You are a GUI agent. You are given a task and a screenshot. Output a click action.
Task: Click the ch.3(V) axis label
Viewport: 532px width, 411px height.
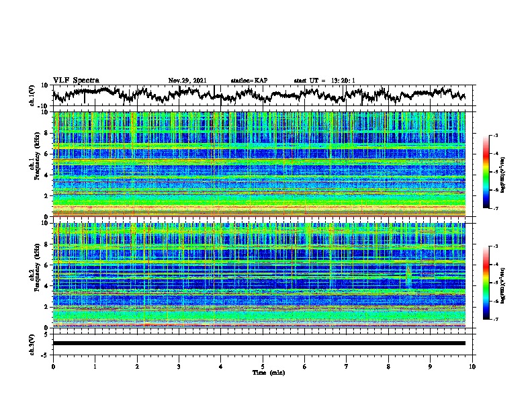pyautogui.click(x=32, y=345)
